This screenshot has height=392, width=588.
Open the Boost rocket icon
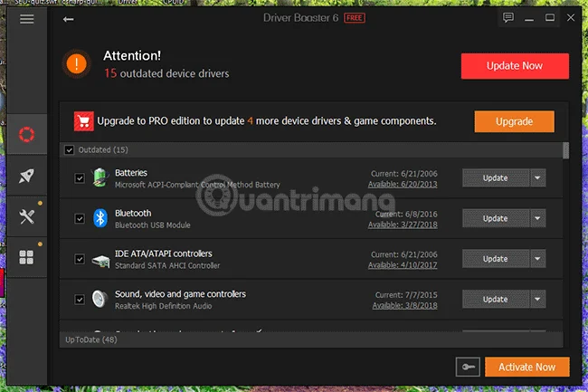pos(26,176)
